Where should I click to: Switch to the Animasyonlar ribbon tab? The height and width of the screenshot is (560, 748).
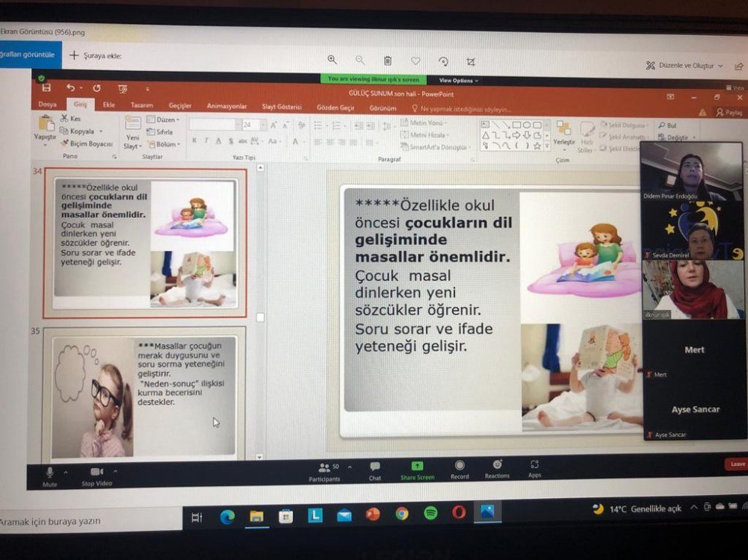(226, 106)
